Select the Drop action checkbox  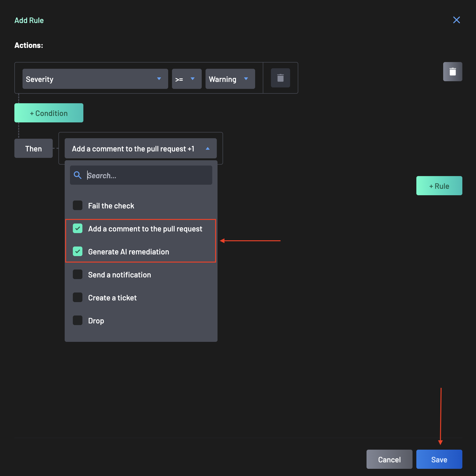[78, 320]
